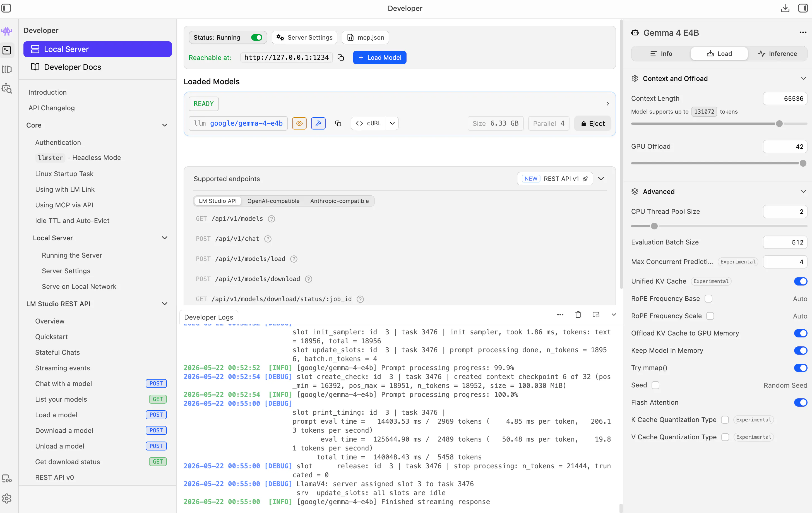Open the mcp.json file button

tap(366, 37)
